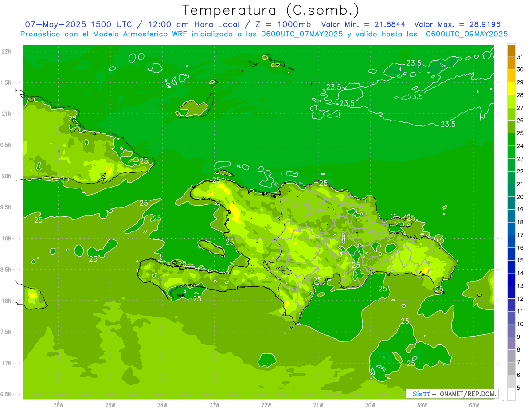The width and height of the screenshot is (532, 411).
Task: Click the "76W" longitude axis label
Action: [x=58, y=405]
